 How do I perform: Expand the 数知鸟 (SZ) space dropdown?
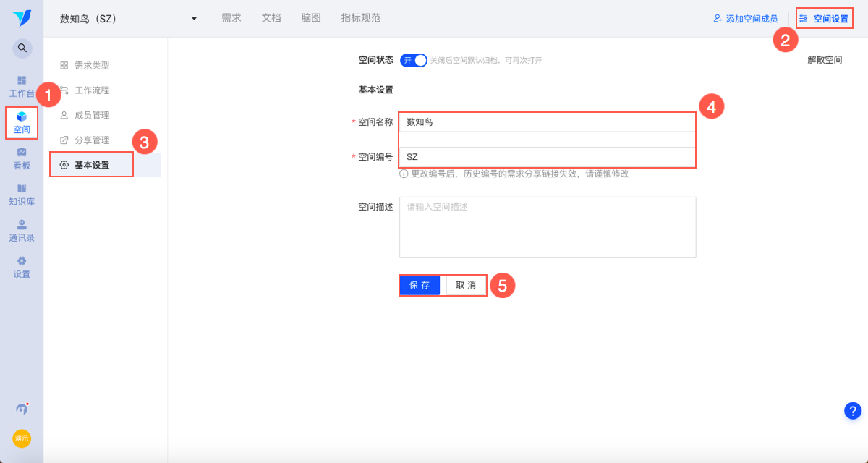[x=194, y=19]
